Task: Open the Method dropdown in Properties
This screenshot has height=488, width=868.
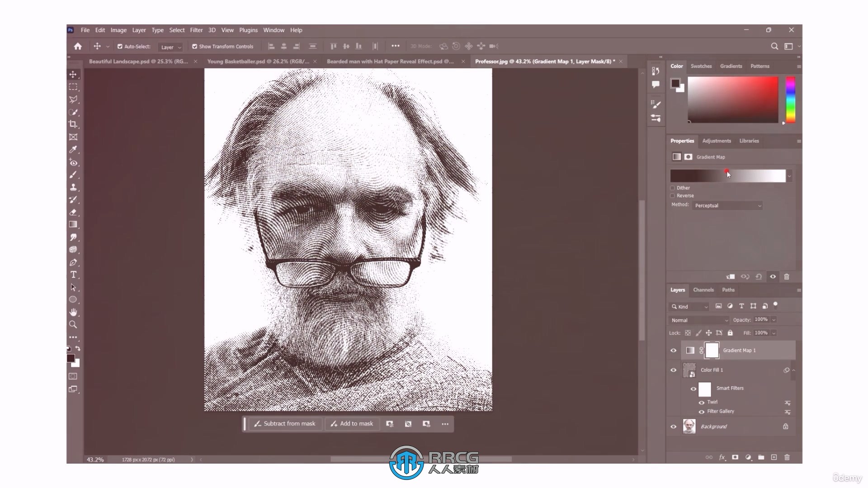Action: coord(727,205)
